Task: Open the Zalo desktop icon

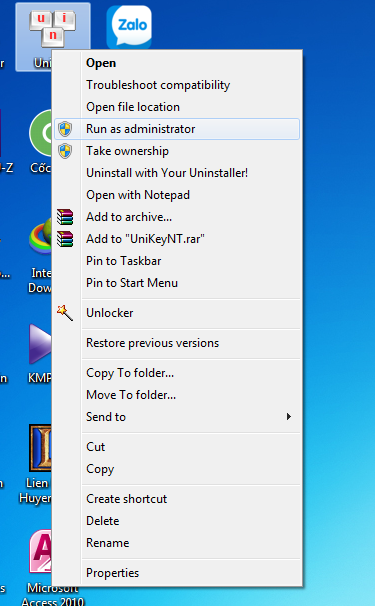Action: 129,27
